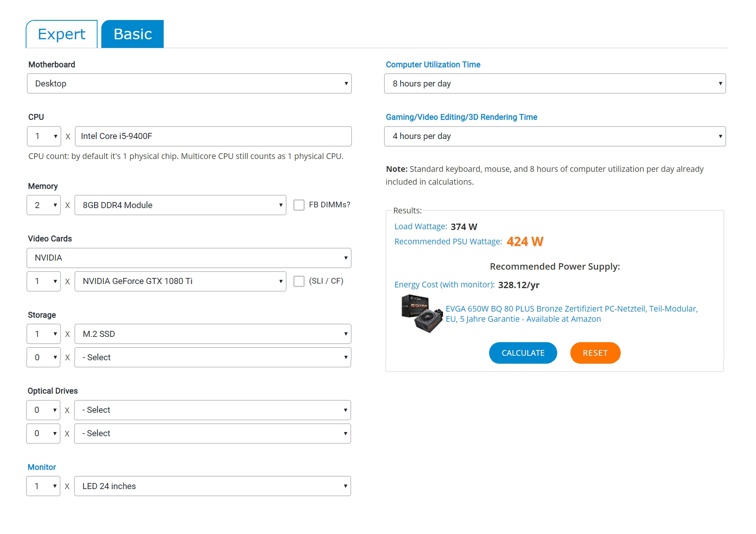Viewport: 756px width, 534px height.
Task: Open the M.2 SSD storage type dropdown
Action: pyautogui.click(x=213, y=334)
